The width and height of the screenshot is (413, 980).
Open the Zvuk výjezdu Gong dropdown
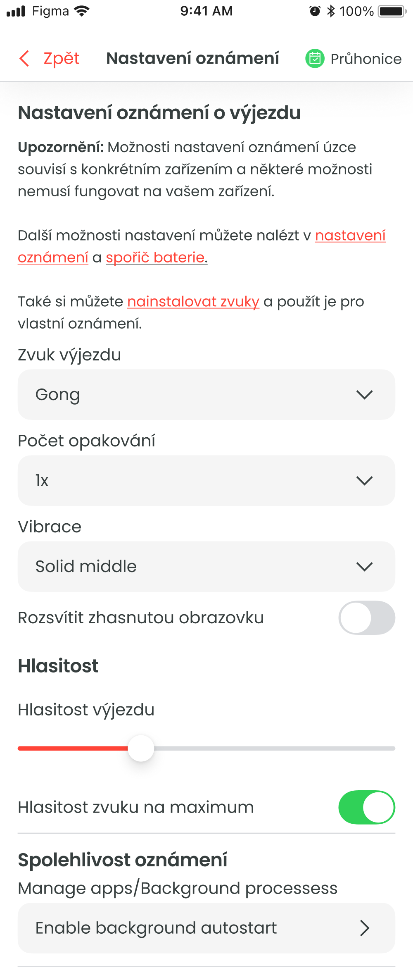[206, 394]
